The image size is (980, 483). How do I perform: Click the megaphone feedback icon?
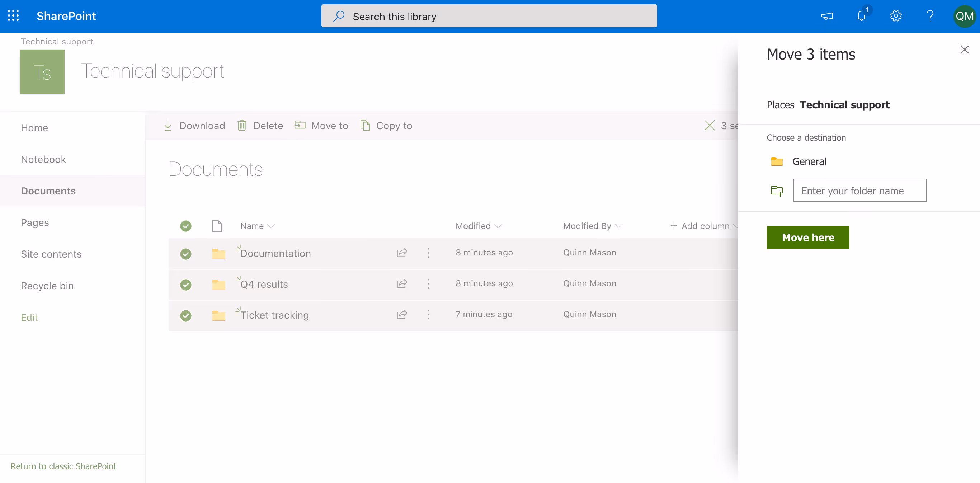coord(827,16)
